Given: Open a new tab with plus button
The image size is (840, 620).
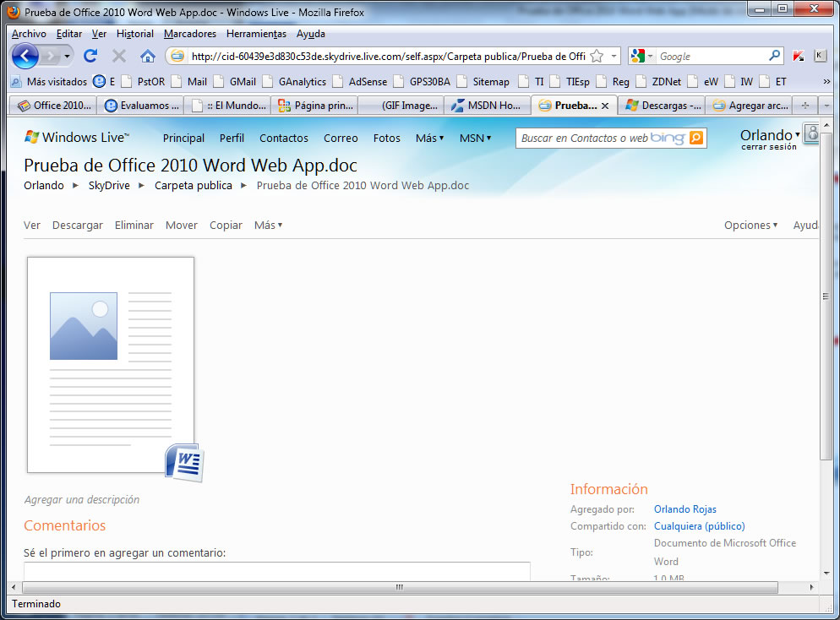Looking at the screenshot, I should point(805,106).
